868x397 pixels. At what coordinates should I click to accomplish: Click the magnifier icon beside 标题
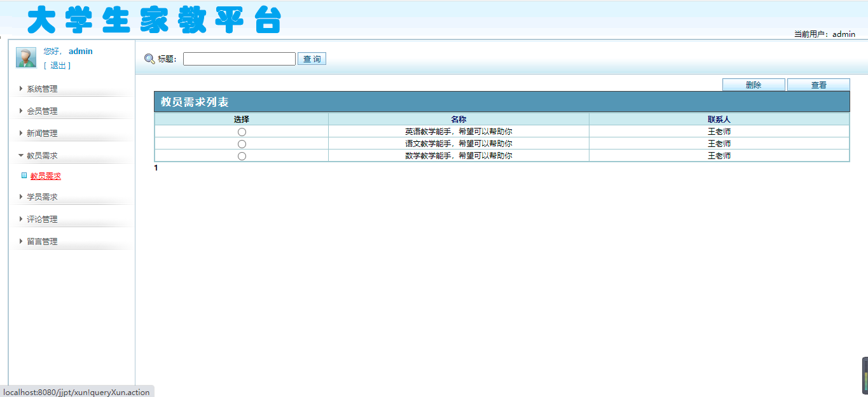pos(149,59)
